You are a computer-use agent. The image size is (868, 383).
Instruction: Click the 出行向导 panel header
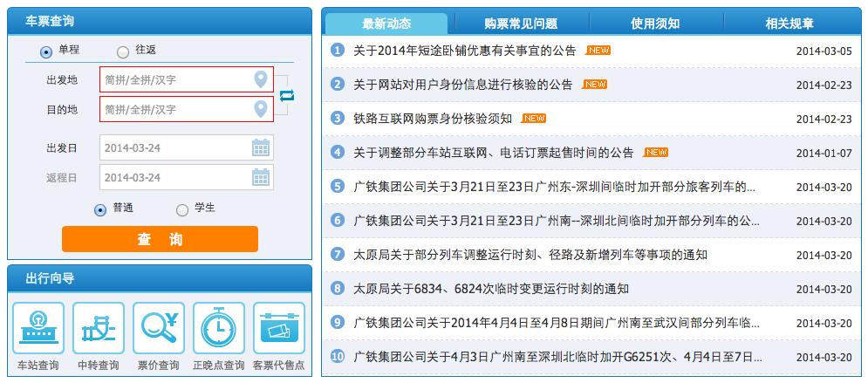pyautogui.click(x=160, y=278)
